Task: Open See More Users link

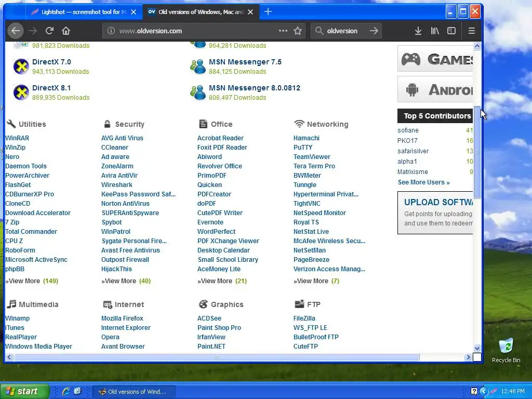Action: point(424,182)
